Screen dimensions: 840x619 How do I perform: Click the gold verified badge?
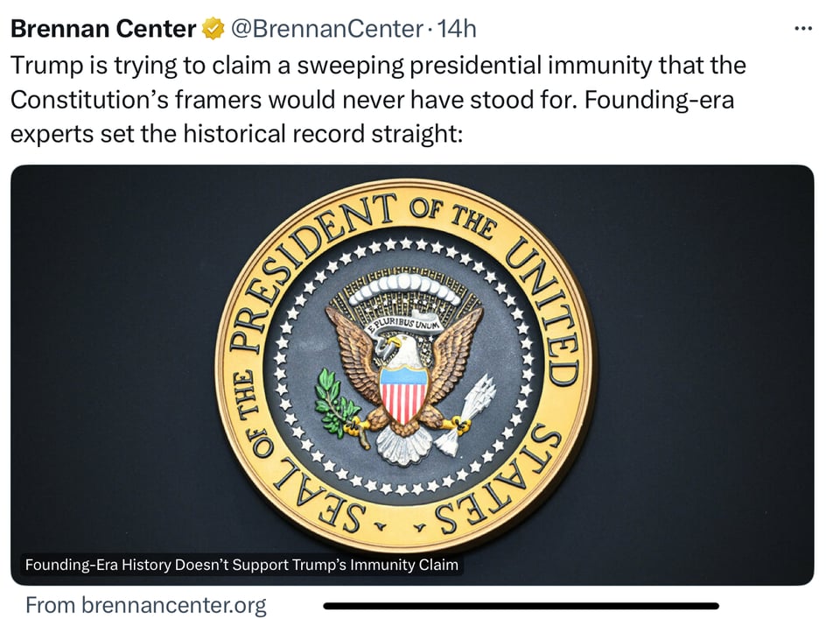213,29
